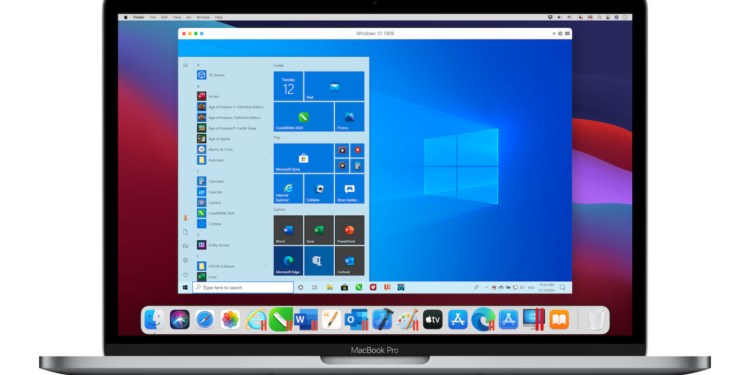
Task: Open Calculator in the app list
Action: (x=211, y=181)
